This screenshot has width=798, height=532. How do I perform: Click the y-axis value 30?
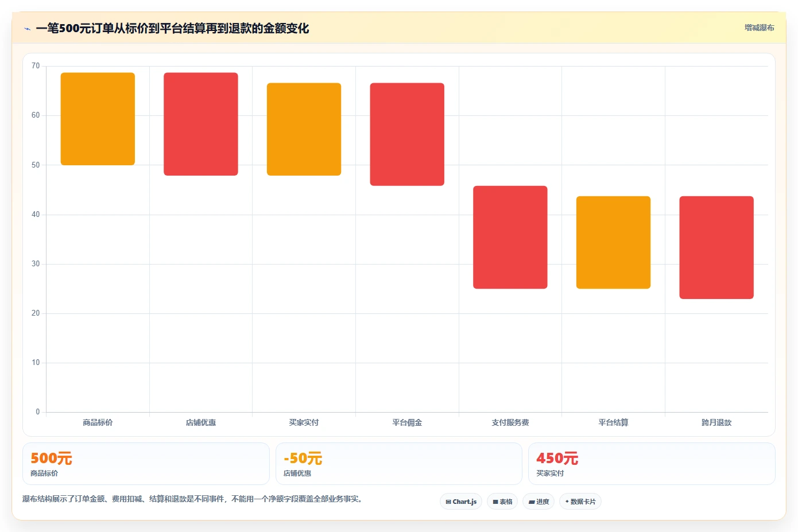[36, 264]
